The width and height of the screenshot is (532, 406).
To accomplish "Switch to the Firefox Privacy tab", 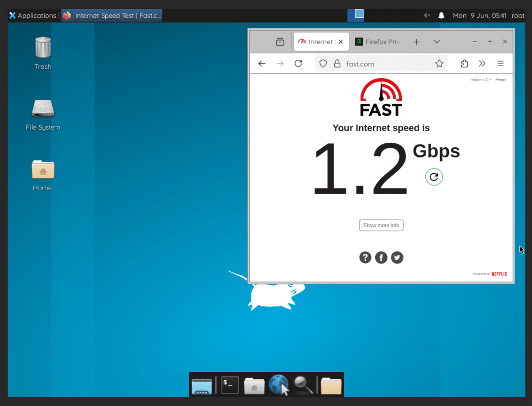I will point(379,42).
